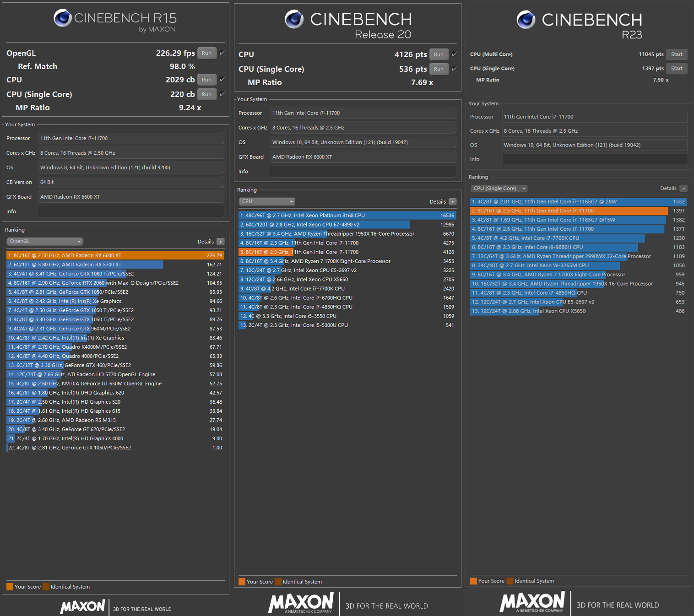The height and width of the screenshot is (616, 694).
Task: Click the Info field in R23 system panel
Action: click(594, 159)
